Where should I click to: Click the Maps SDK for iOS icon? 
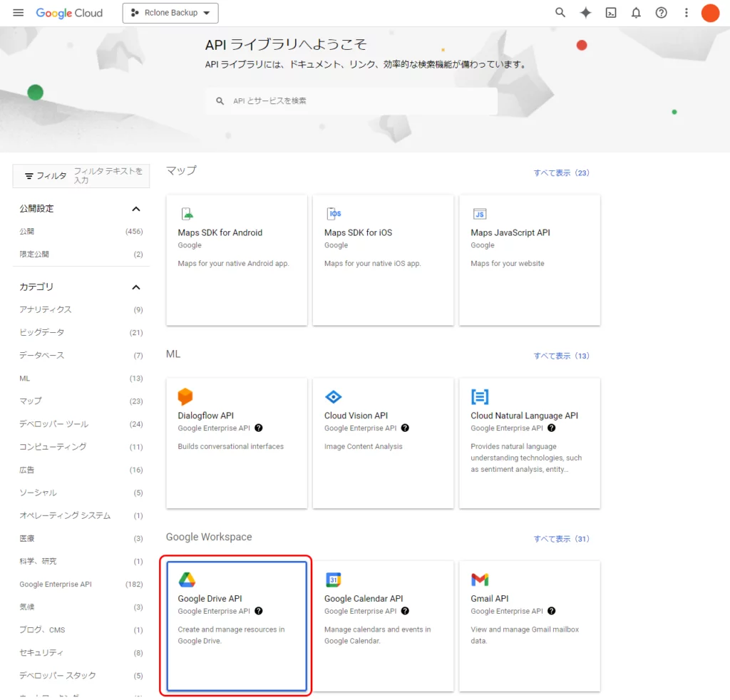coord(334,214)
